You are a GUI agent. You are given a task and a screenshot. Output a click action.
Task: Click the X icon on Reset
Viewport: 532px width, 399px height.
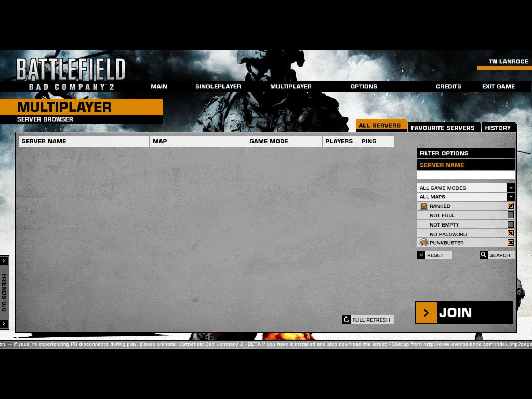click(421, 255)
